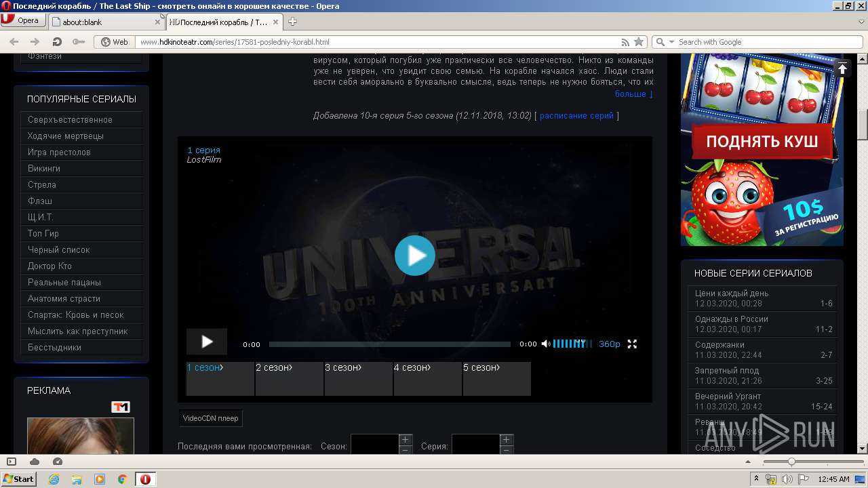The height and width of the screenshot is (488, 868).
Task: Click the Web security badge in address bar
Action: pyautogui.click(x=115, y=42)
